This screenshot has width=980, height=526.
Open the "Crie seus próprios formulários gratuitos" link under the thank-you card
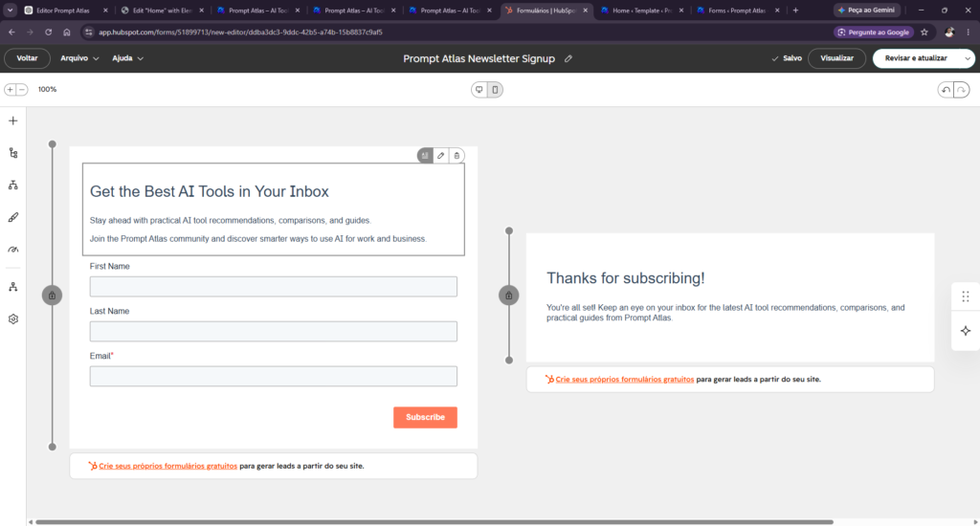pos(624,379)
